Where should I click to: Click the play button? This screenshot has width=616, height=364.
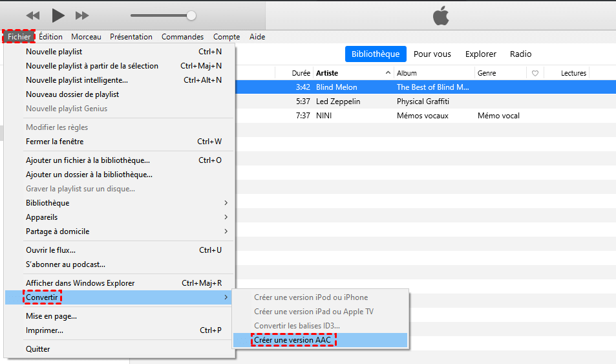(58, 16)
